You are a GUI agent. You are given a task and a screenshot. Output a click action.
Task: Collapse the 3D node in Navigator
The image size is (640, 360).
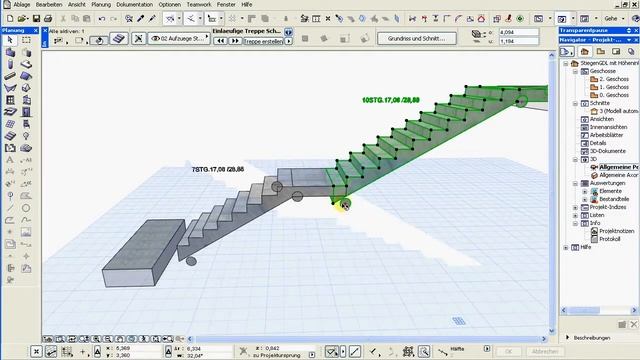pos(576,160)
